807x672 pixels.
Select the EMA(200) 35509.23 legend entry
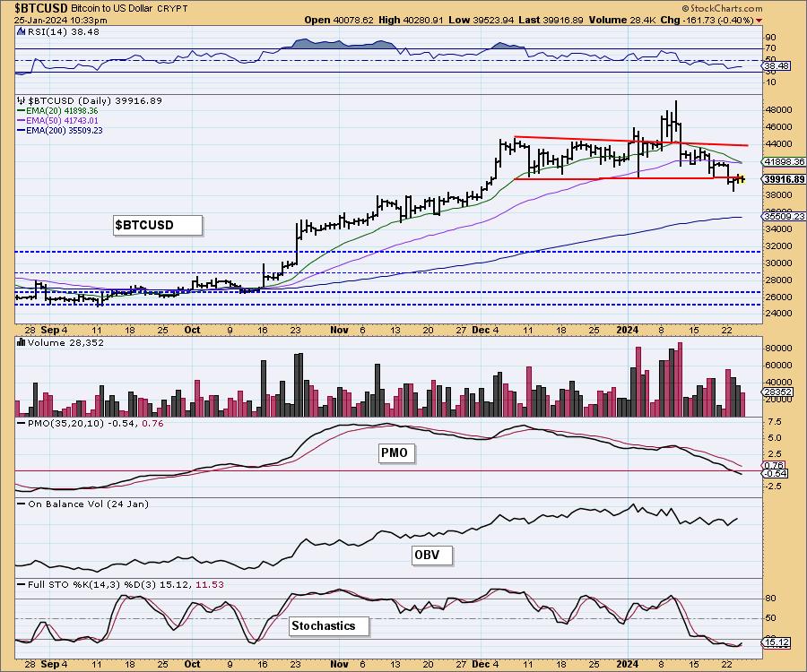point(60,131)
